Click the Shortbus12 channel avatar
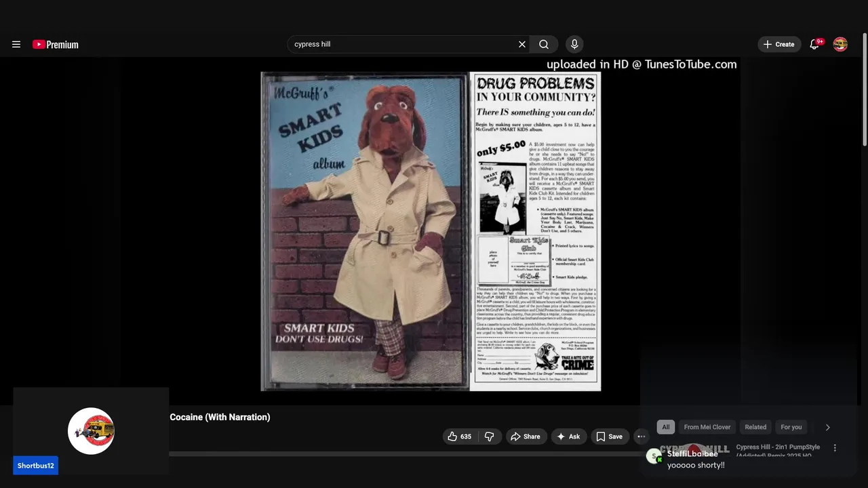 tap(91, 431)
